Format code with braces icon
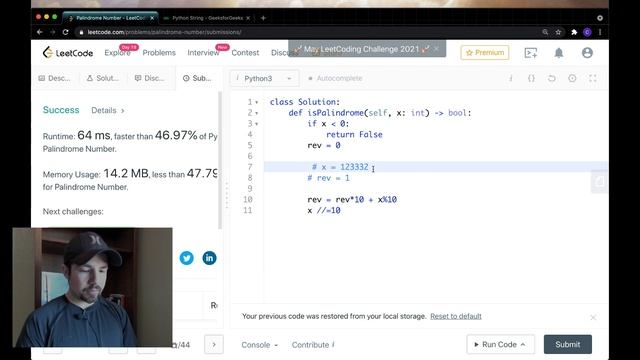Screen dimensions: 640x360 tap(531, 78)
